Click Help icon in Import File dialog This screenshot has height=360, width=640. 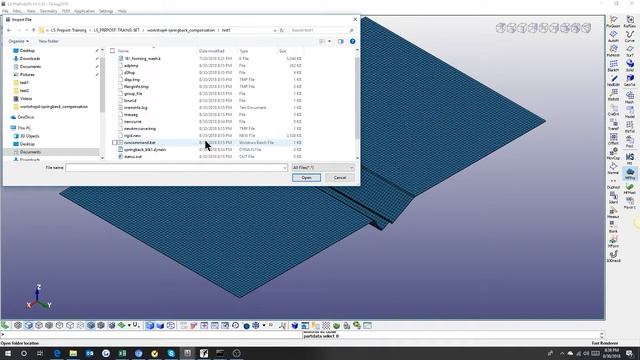point(352,41)
